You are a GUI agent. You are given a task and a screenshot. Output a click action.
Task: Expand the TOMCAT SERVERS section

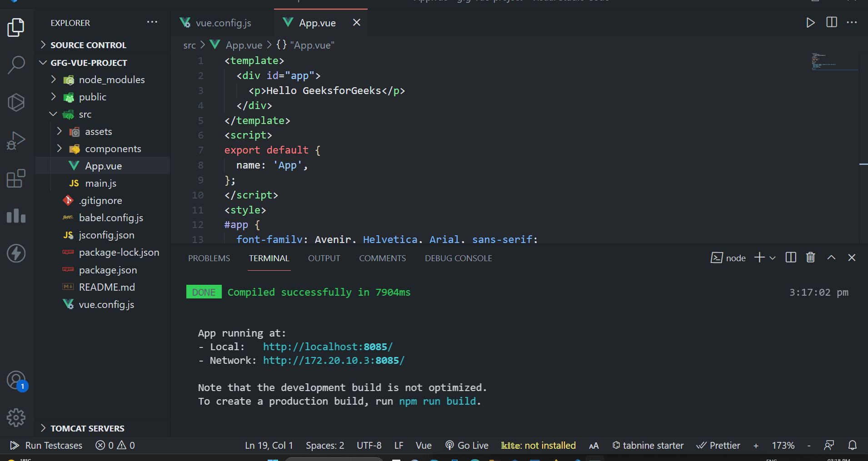(103, 428)
